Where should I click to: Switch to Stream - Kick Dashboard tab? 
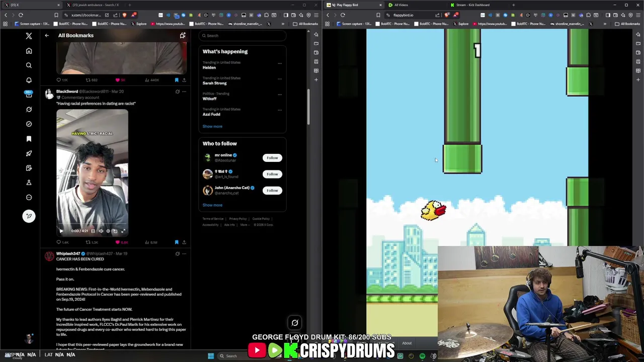click(477, 5)
